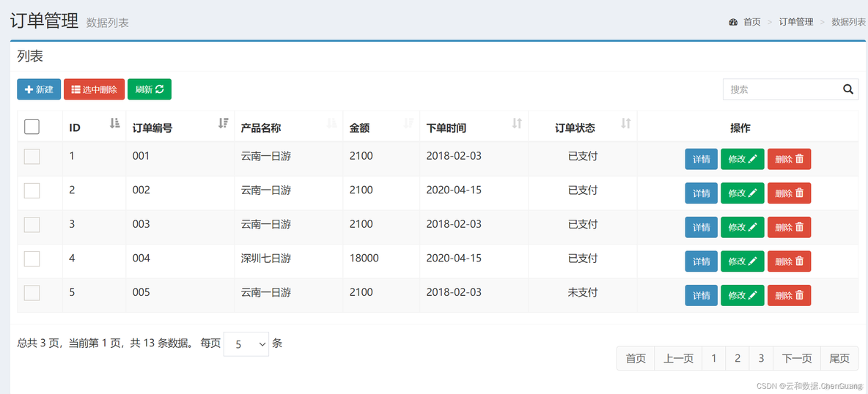Check the checkbox for order 004

(32, 259)
